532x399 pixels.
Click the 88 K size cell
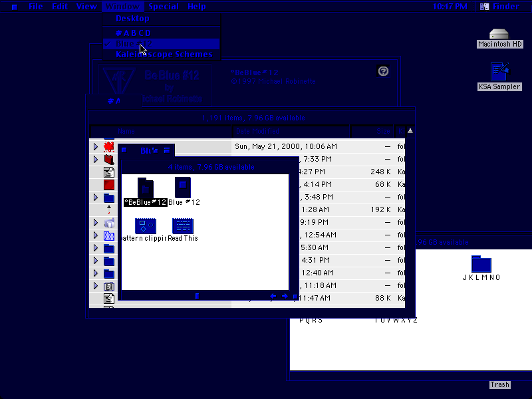(x=383, y=298)
